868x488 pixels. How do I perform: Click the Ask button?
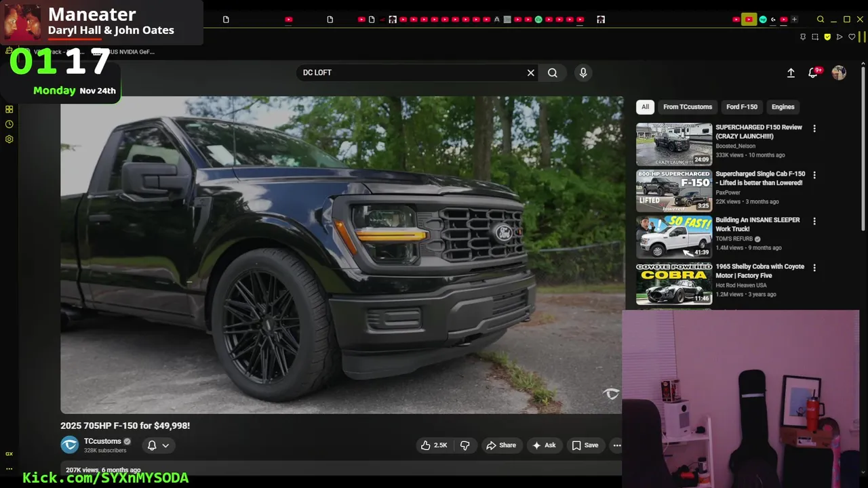click(545, 445)
